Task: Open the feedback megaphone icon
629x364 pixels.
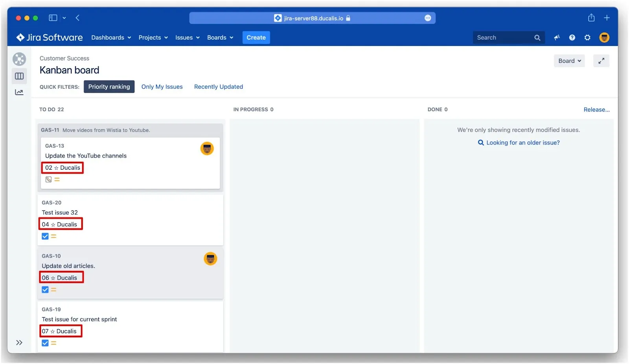Action: click(557, 38)
